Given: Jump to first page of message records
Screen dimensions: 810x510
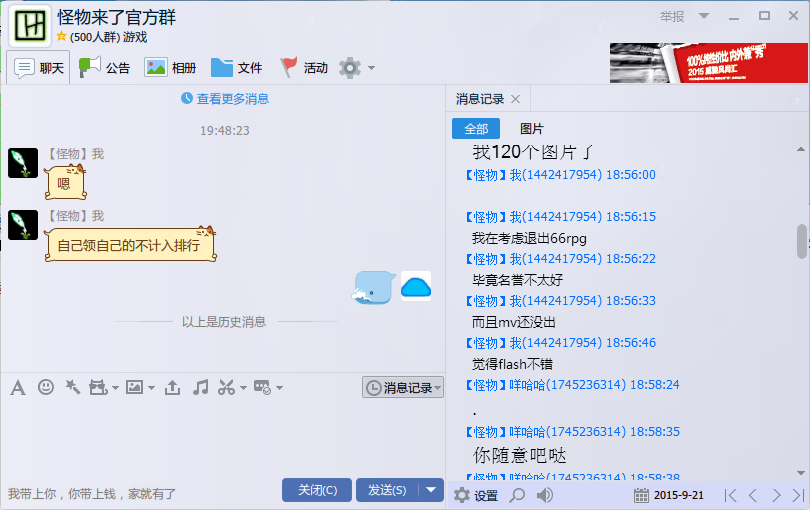Looking at the screenshot, I should click(x=730, y=495).
